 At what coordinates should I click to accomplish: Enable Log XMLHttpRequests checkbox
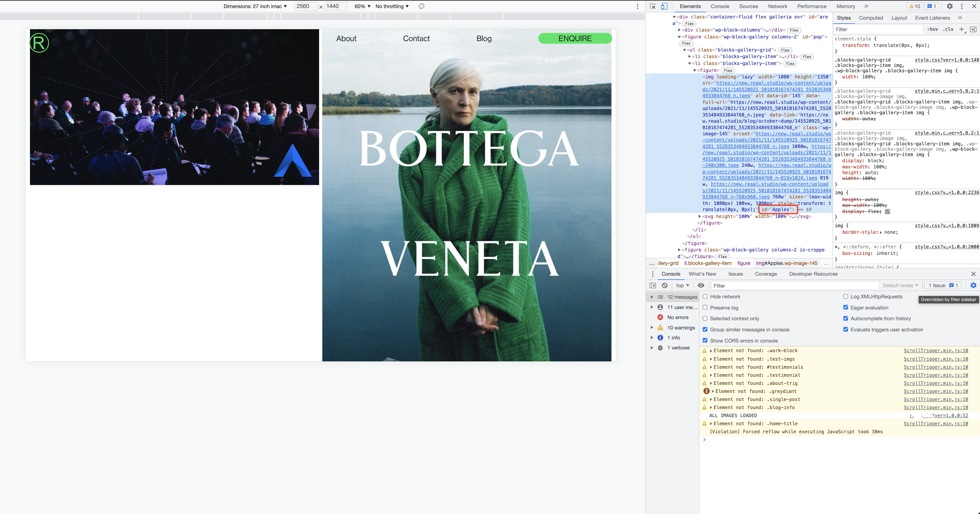pyautogui.click(x=845, y=296)
